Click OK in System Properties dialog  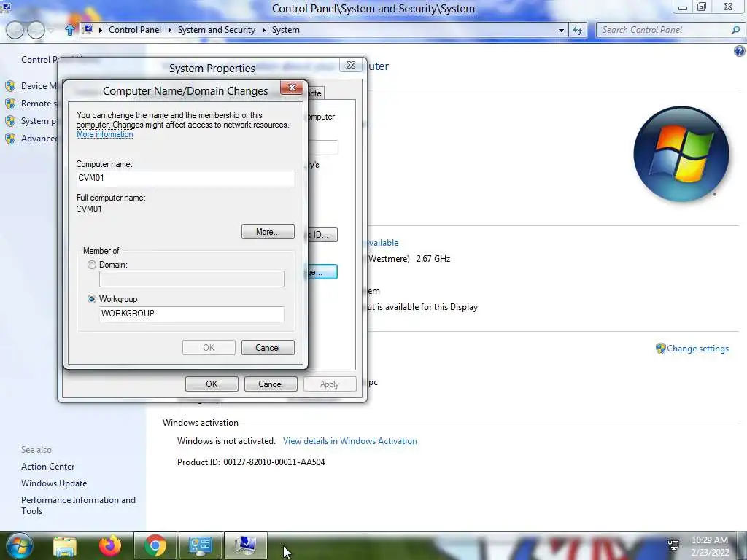pyautogui.click(x=212, y=384)
